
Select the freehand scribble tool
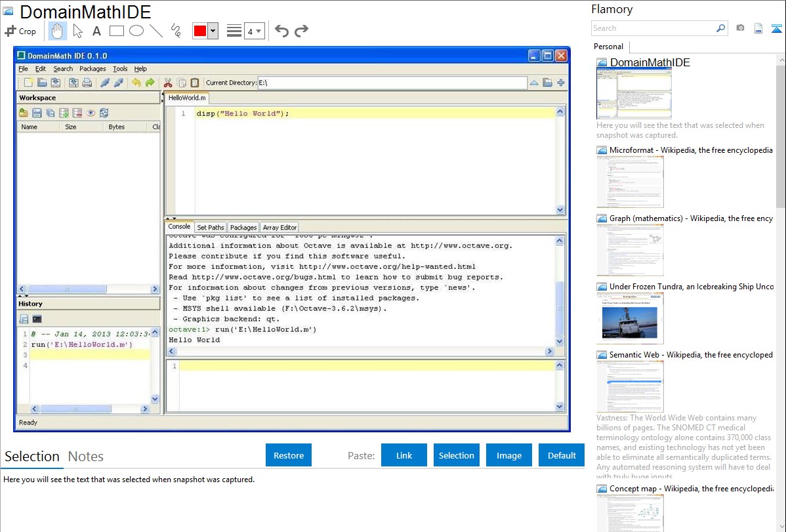coord(176,31)
